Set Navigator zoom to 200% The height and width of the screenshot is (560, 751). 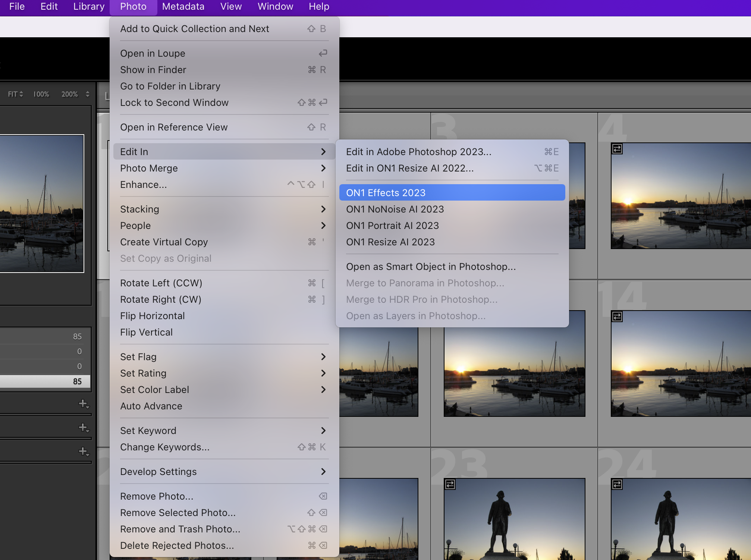(x=69, y=94)
